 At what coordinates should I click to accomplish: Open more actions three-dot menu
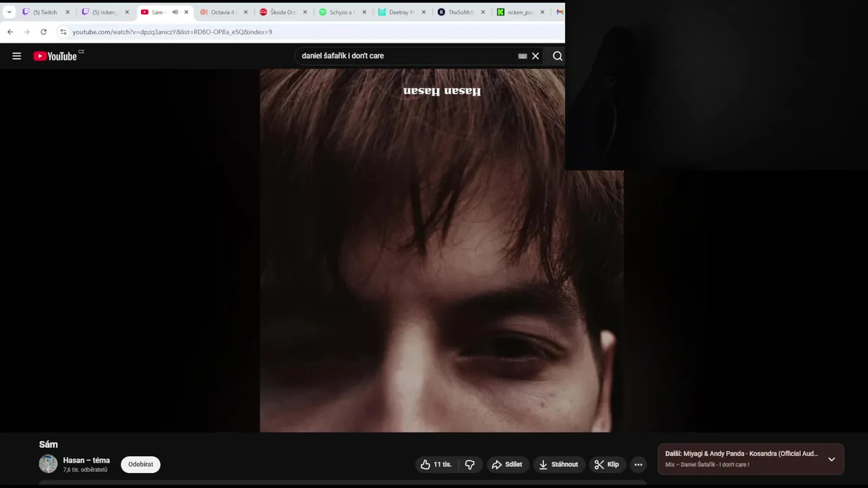point(638,464)
